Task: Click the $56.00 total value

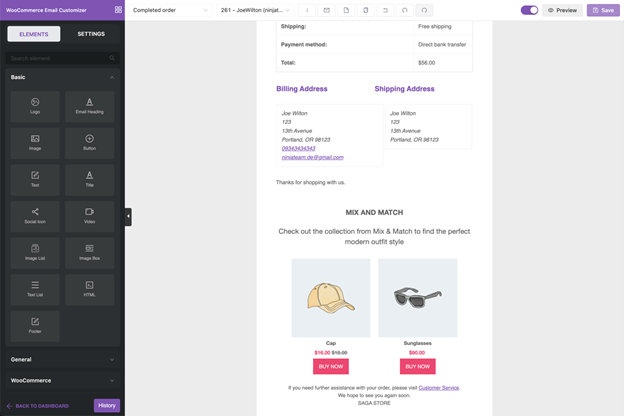Action: (x=426, y=62)
